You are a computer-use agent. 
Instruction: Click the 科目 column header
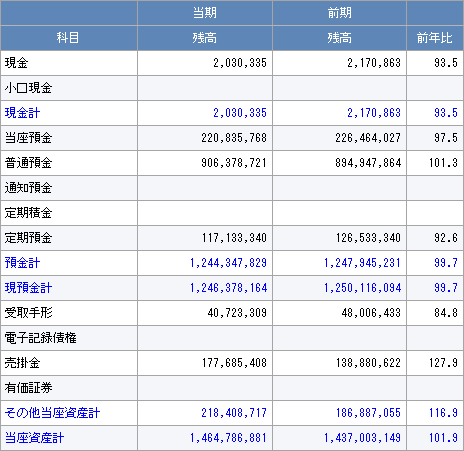click(x=68, y=38)
